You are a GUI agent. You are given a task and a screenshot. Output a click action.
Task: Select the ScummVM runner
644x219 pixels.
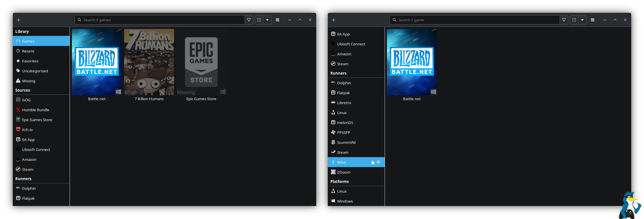pos(346,142)
